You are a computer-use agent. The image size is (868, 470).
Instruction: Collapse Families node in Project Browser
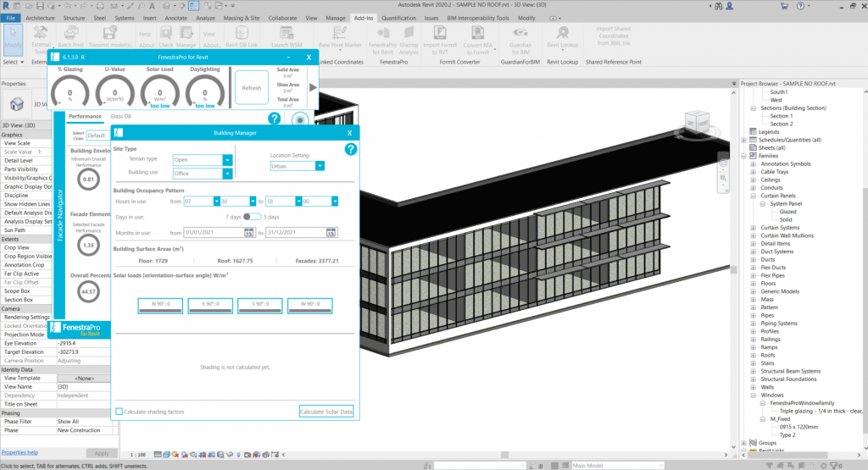pyautogui.click(x=744, y=156)
